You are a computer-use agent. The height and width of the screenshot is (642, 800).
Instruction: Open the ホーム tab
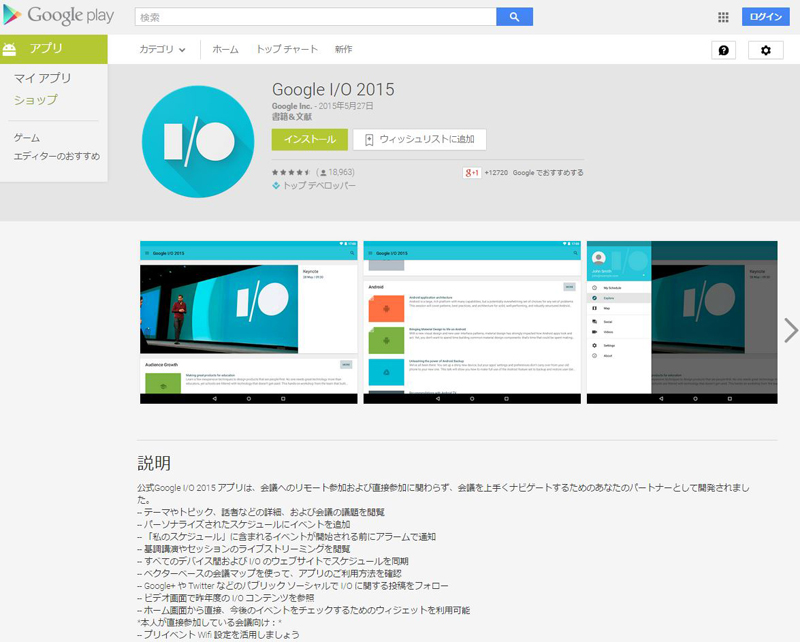(225, 50)
